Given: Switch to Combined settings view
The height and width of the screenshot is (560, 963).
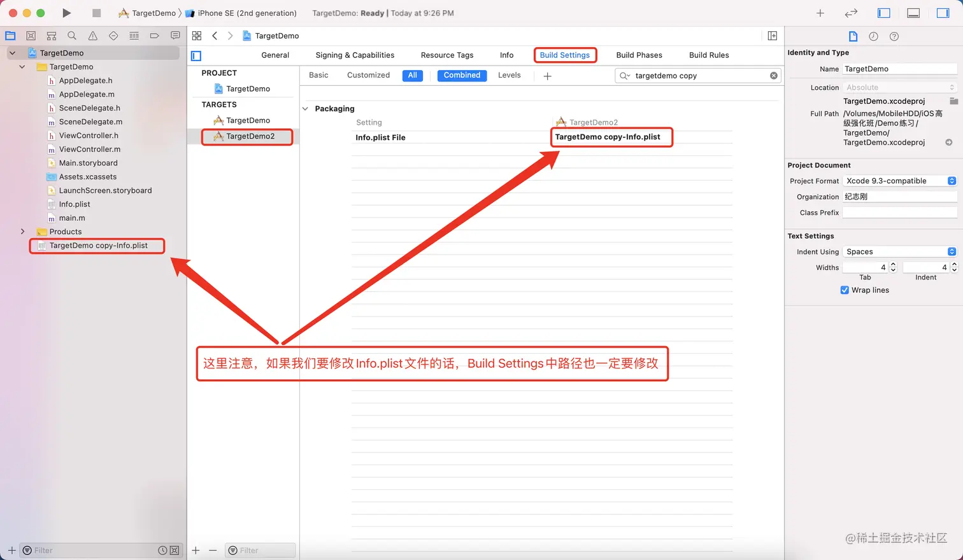Looking at the screenshot, I should (x=462, y=76).
